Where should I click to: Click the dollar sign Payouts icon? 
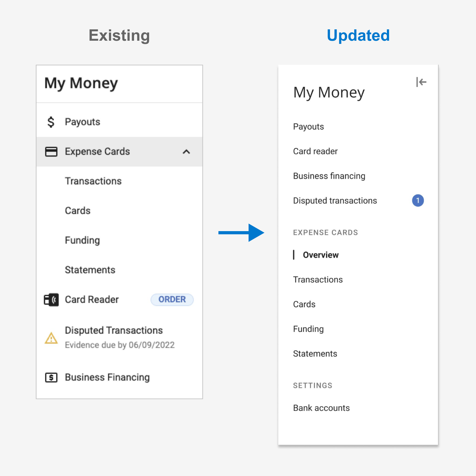(51, 122)
